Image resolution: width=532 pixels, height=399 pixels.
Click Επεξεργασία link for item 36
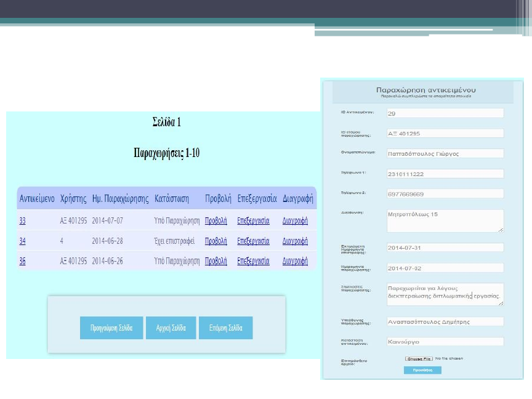click(x=253, y=261)
